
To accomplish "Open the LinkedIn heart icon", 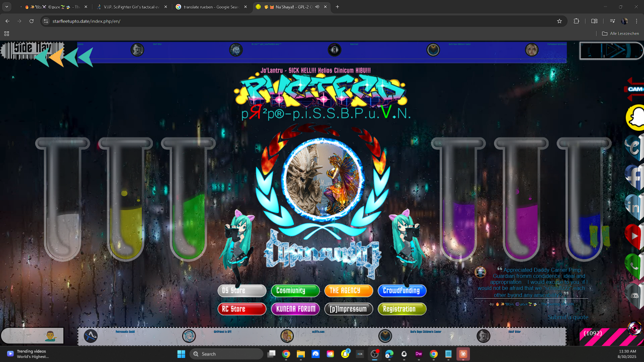I will (x=635, y=206).
